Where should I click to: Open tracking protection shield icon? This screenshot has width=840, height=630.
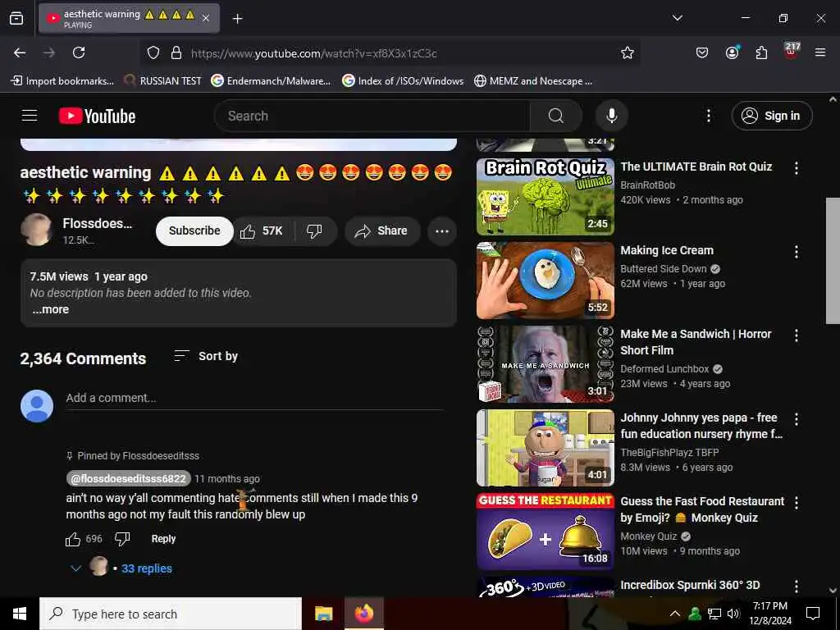pos(153,52)
